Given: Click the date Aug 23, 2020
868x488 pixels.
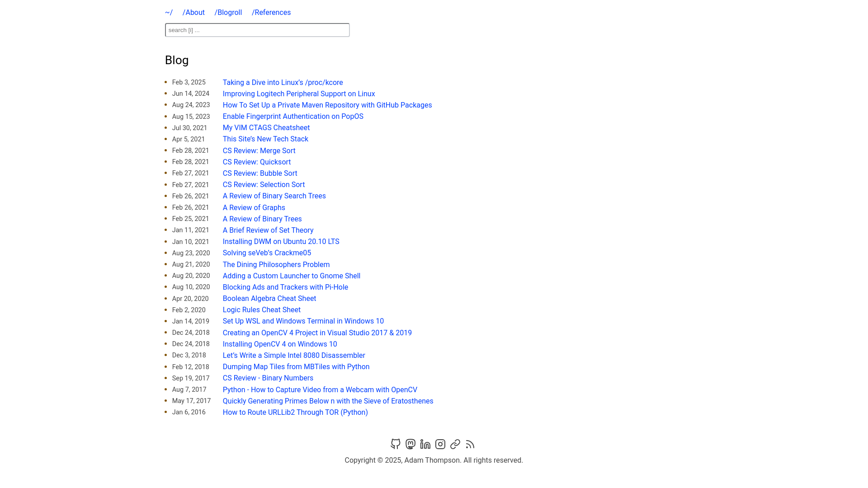Looking at the screenshot, I should pos(191,253).
